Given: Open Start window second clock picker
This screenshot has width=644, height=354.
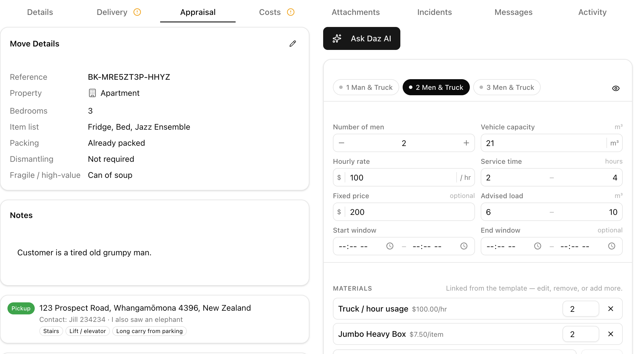Looking at the screenshot, I should pyautogui.click(x=464, y=246).
